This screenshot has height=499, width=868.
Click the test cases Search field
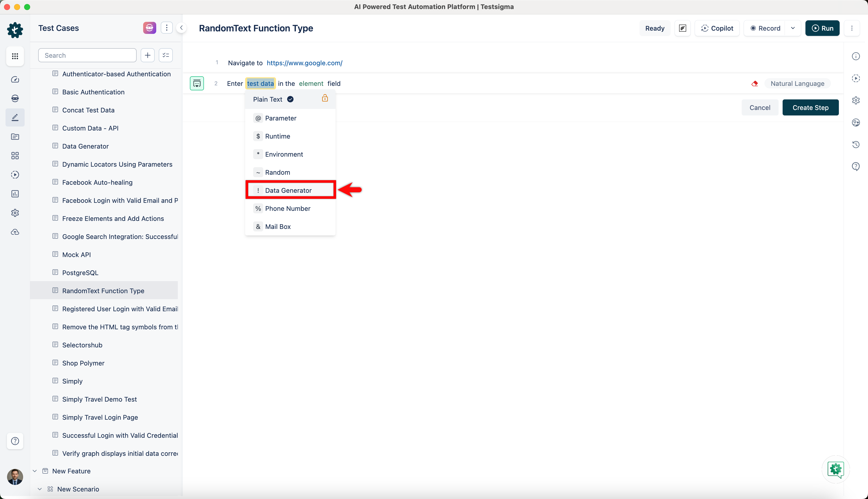(87, 55)
